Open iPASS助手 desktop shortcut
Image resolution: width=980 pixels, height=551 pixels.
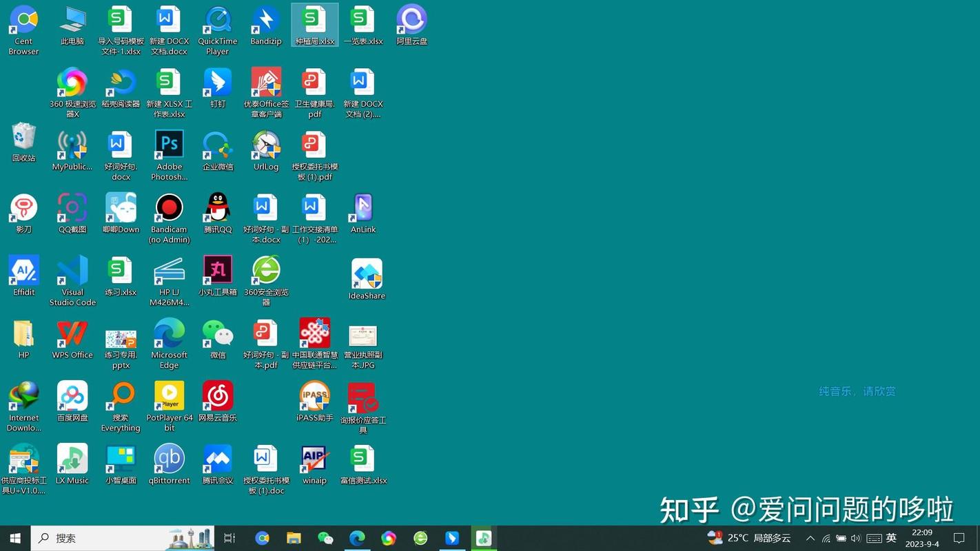click(315, 396)
